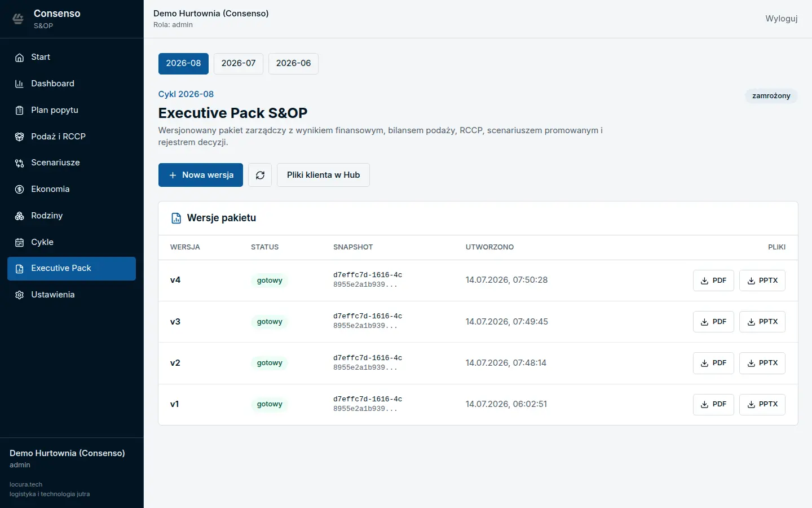Open Rodziny section
Screen dimensions: 812x508
72,216
